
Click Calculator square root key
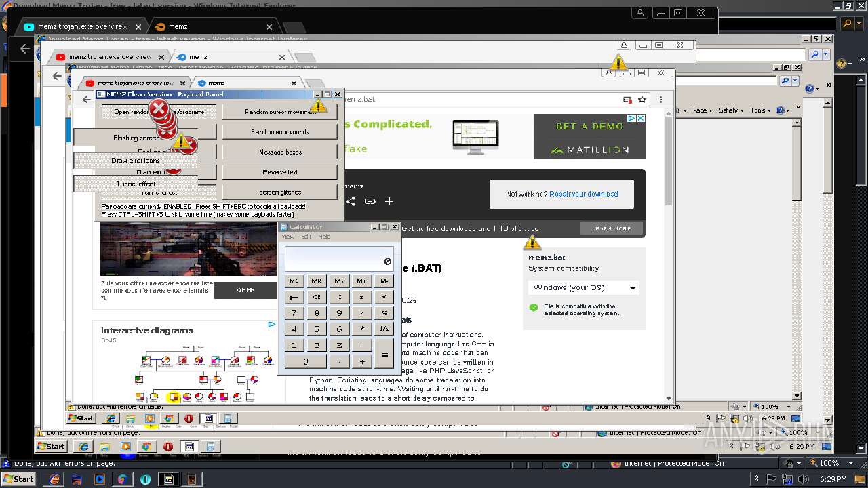pos(384,297)
